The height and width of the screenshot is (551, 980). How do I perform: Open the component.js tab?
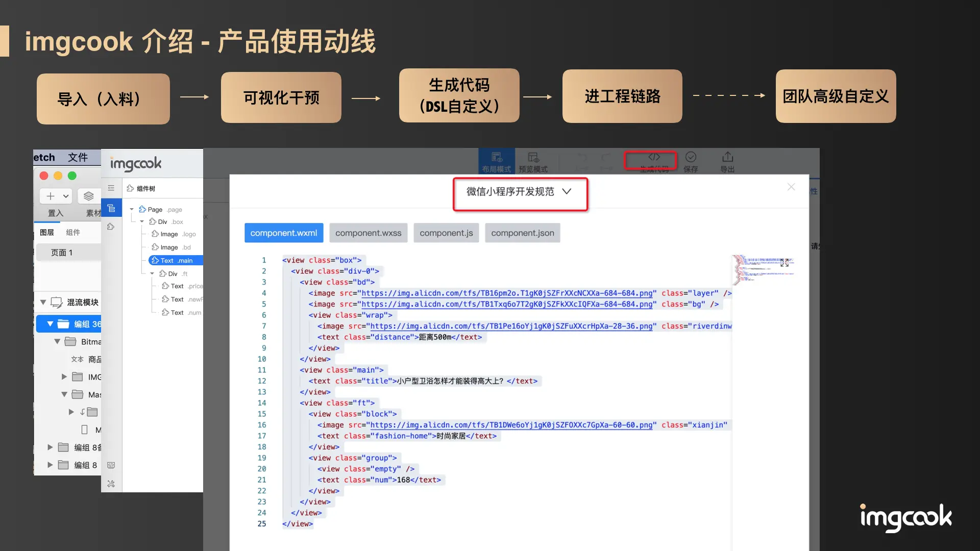coord(446,233)
